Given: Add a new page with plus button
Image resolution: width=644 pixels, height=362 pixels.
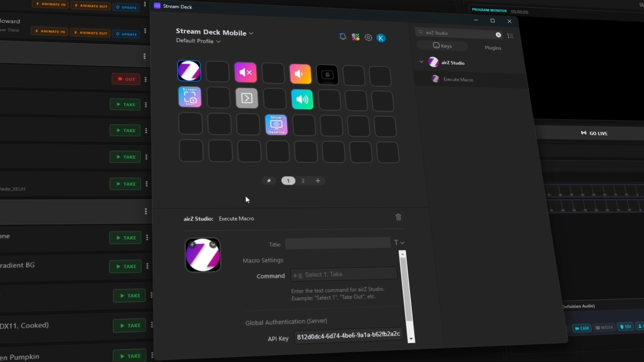Looking at the screenshot, I should [x=318, y=181].
